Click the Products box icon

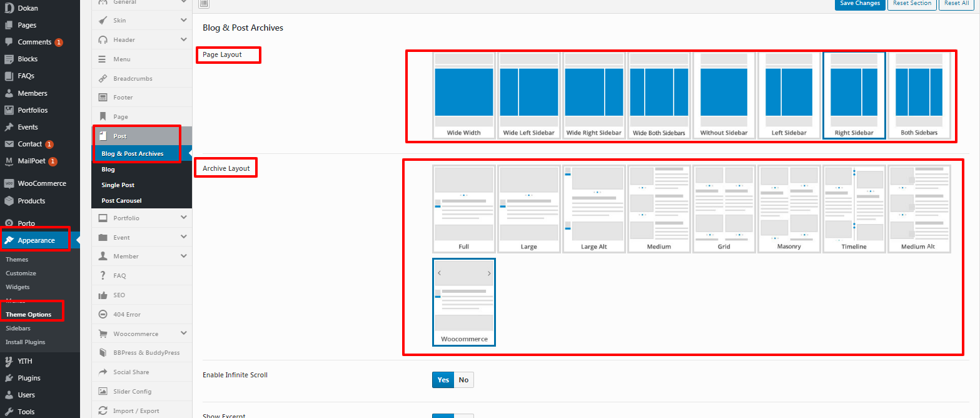(x=9, y=201)
